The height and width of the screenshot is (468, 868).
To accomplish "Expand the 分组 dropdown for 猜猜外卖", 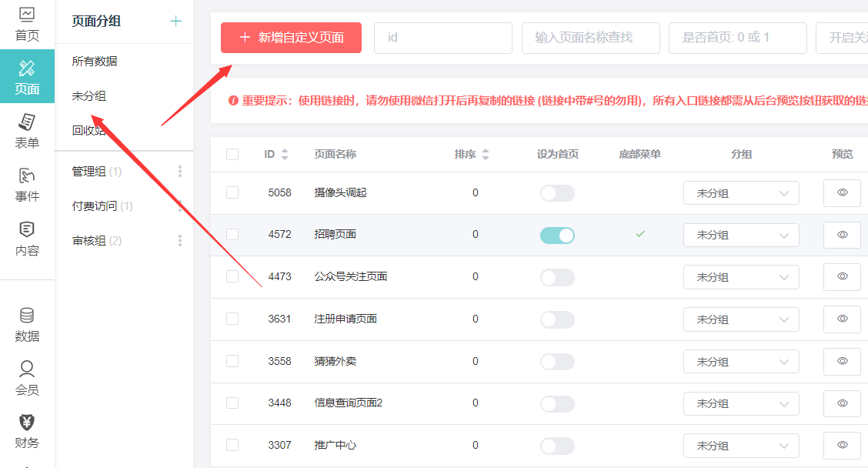I will pos(740,361).
